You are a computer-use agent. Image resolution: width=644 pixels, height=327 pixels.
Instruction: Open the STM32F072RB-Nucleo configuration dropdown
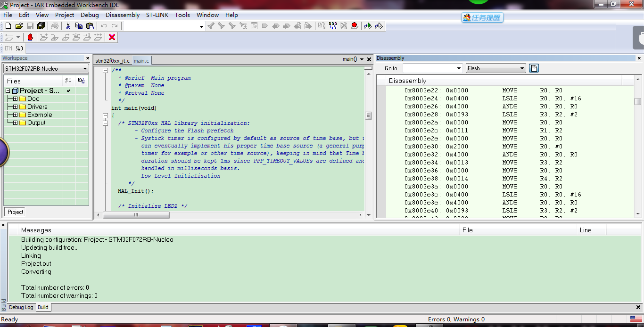[46, 69]
